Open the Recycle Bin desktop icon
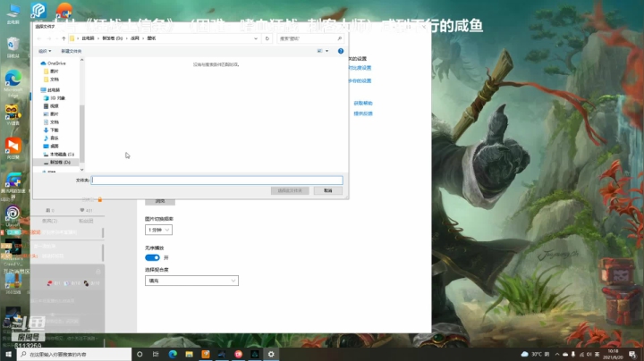This screenshot has width=644, height=361. (x=13, y=47)
